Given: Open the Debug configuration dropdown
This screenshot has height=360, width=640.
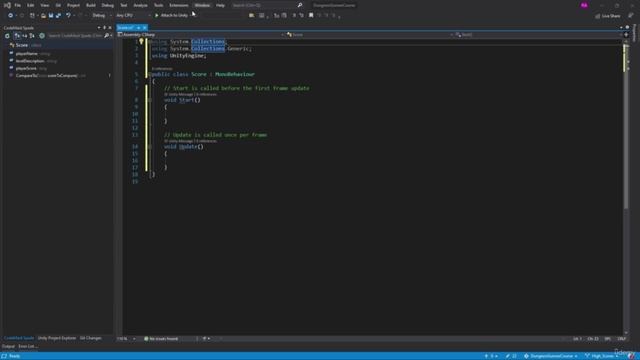Looking at the screenshot, I should [101, 16].
